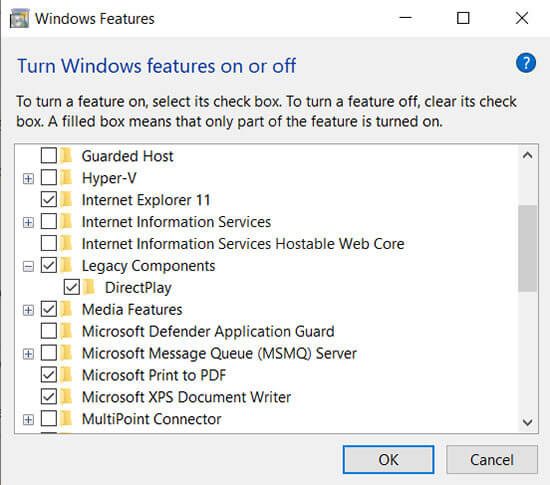550x485 pixels.
Task: Click the folder icon beside Hyper-V
Action: (x=66, y=178)
